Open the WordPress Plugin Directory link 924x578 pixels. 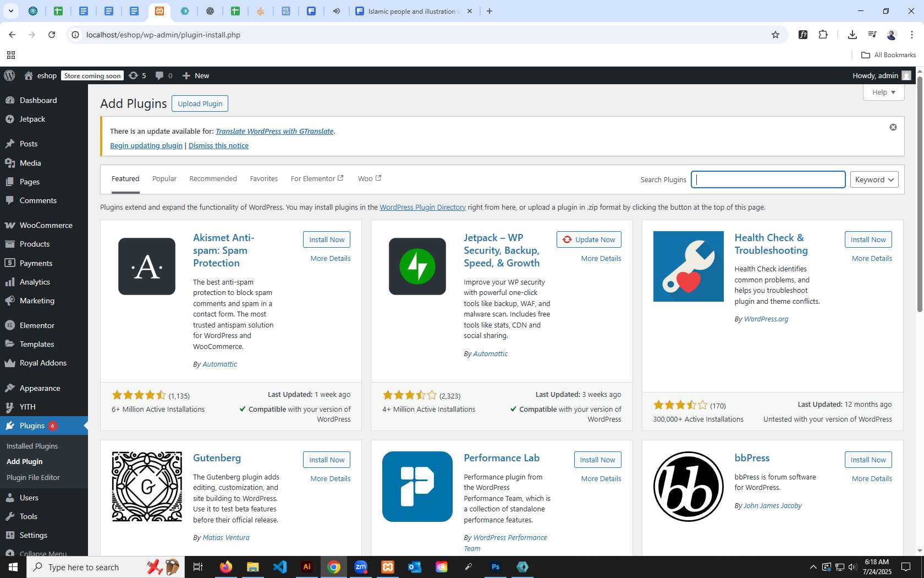pyautogui.click(x=422, y=208)
